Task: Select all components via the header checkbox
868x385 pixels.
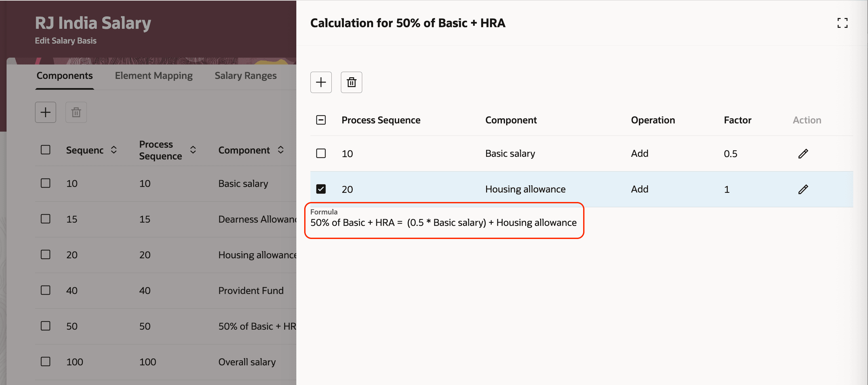Action: tap(46, 150)
